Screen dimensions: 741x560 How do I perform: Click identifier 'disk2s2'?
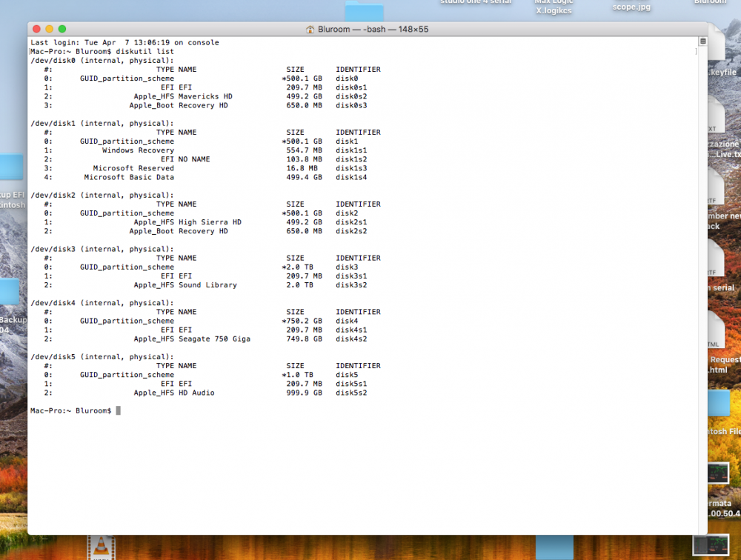click(x=351, y=231)
